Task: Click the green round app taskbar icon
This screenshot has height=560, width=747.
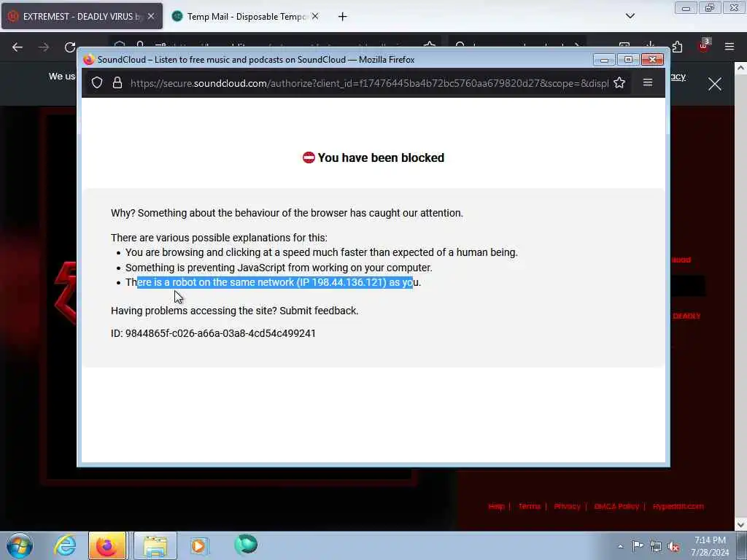Action: click(x=246, y=544)
